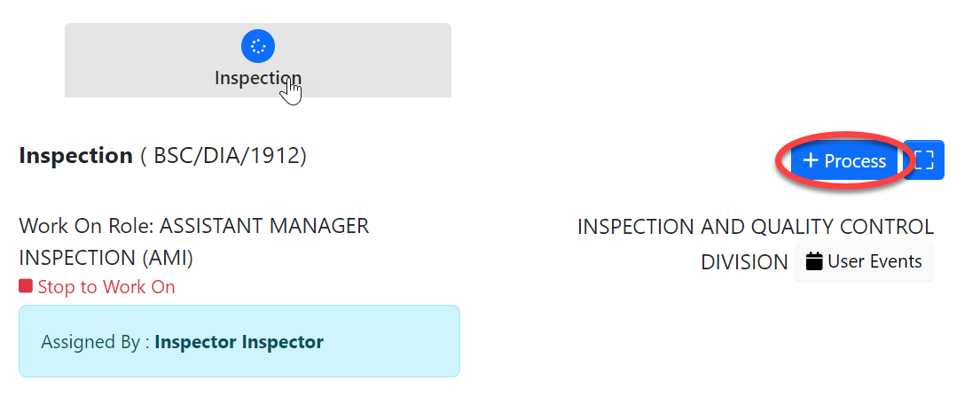Image resolution: width=980 pixels, height=404 pixels.
Task: Click the ASSISTANT MANAGER role text
Action: click(263, 226)
